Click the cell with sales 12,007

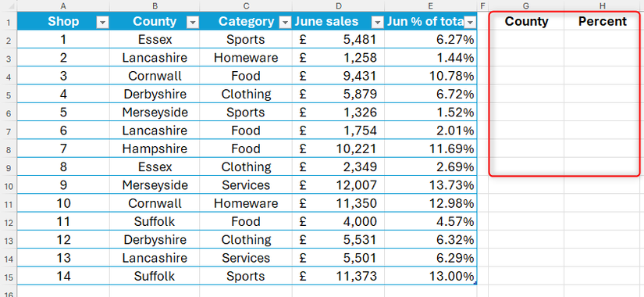pos(338,185)
